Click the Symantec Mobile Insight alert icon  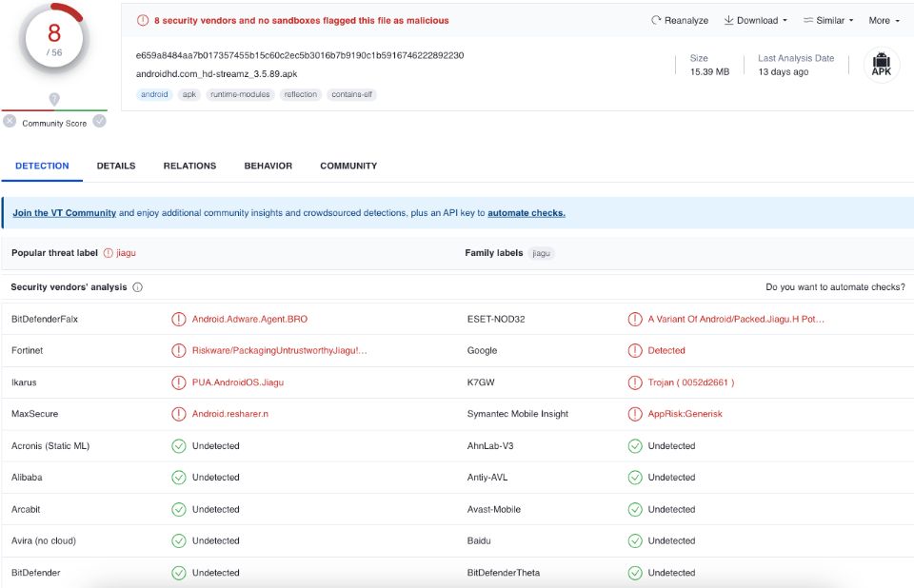(635, 414)
